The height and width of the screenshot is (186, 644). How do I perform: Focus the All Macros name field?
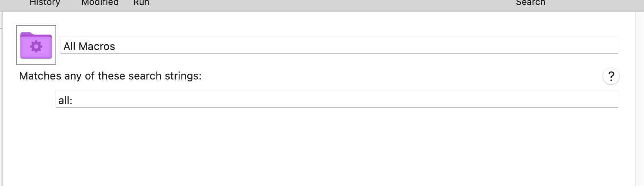click(x=339, y=45)
